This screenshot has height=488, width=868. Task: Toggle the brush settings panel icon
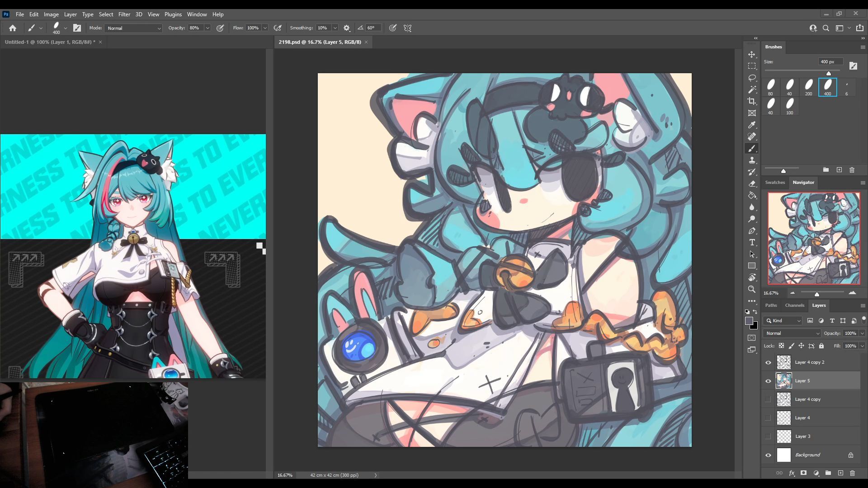pyautogui.click(x=77, y=28)
